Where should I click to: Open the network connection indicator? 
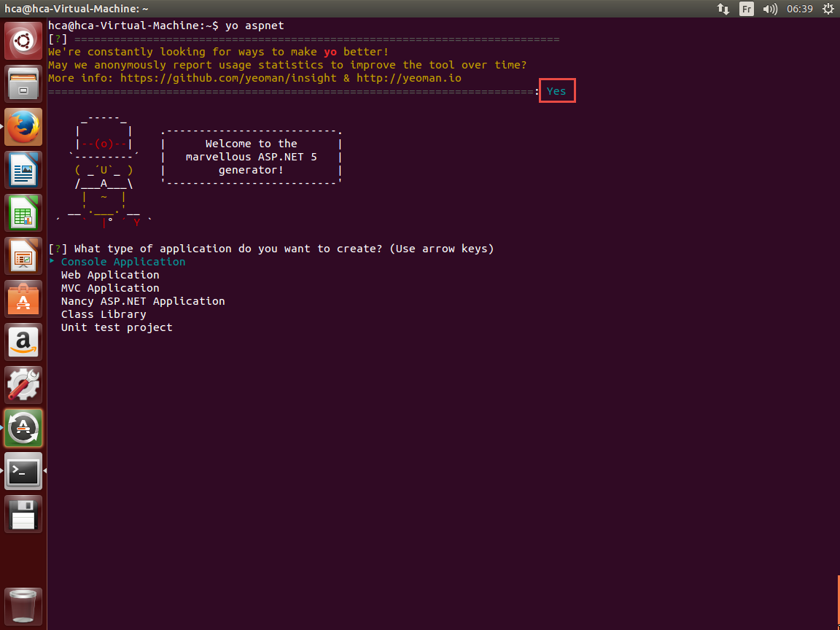(723, 9)
